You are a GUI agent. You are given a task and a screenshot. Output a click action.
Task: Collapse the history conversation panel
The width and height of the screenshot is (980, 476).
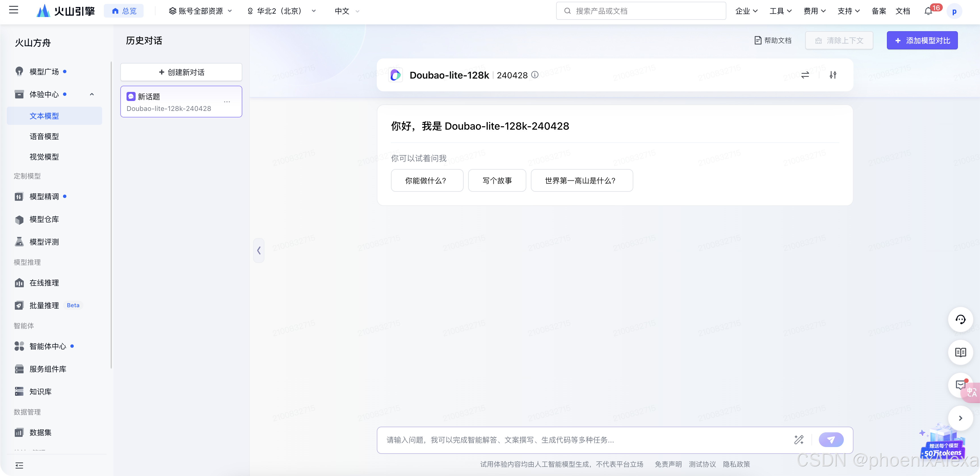(259, 250)
